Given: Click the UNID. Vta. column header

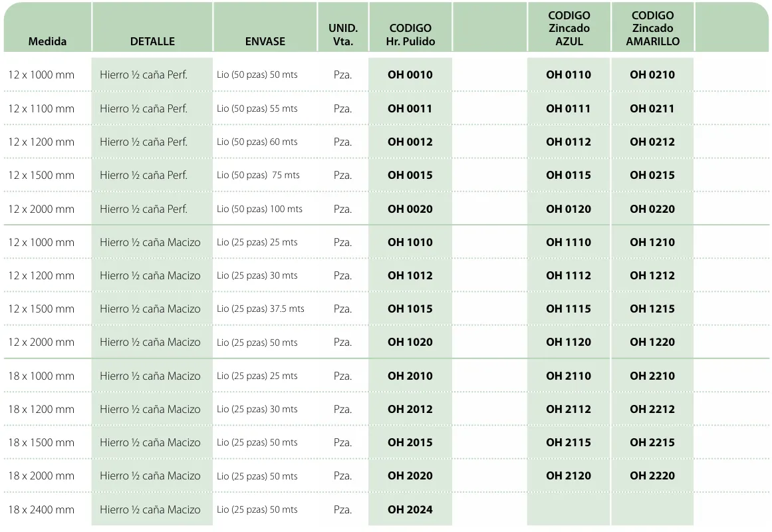Looking at the screenshot, I should pyautogui.click(x=343, y=35).
